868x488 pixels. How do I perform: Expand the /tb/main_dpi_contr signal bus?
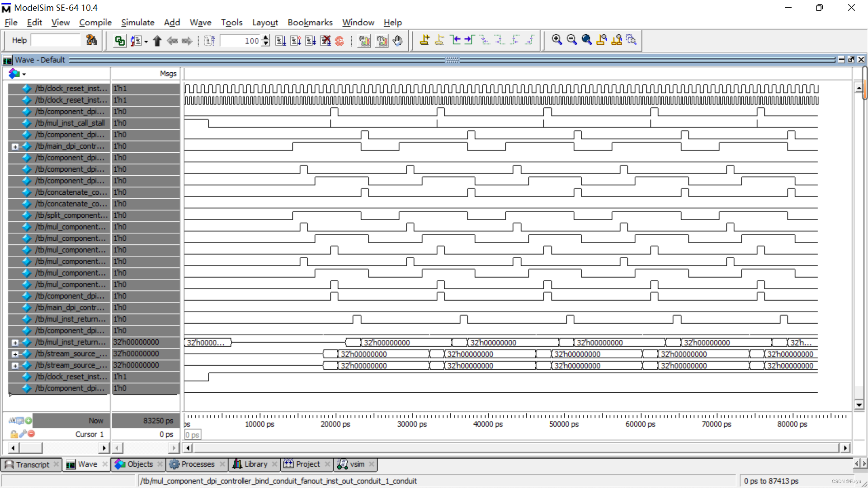[15, 146]
